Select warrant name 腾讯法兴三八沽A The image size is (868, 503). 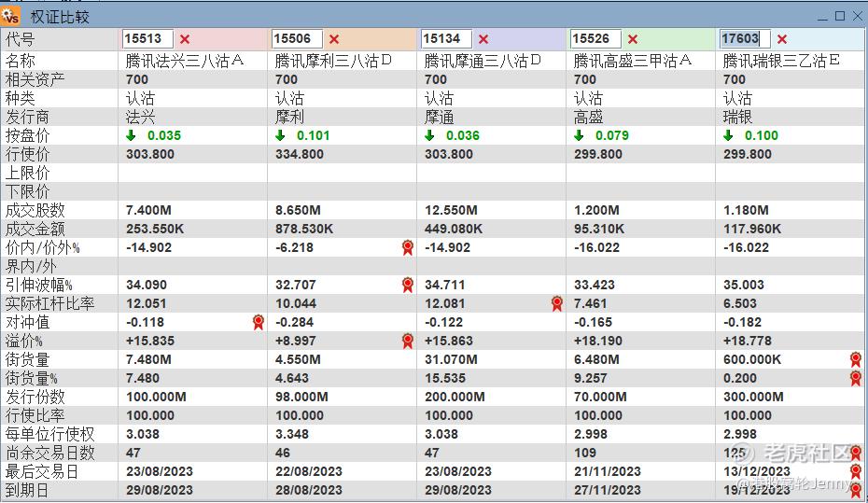pyautogui.click(x=185, y=61)
